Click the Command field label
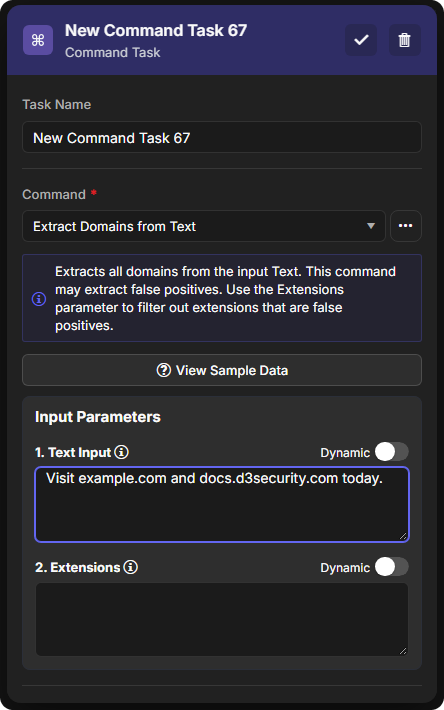The image size is (444, 710). pos(54,195)
